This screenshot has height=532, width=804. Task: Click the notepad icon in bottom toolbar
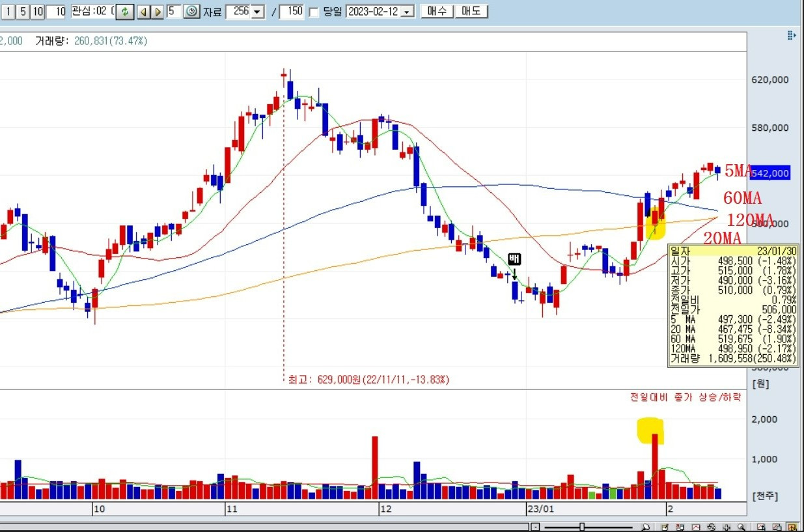[665, 527]
